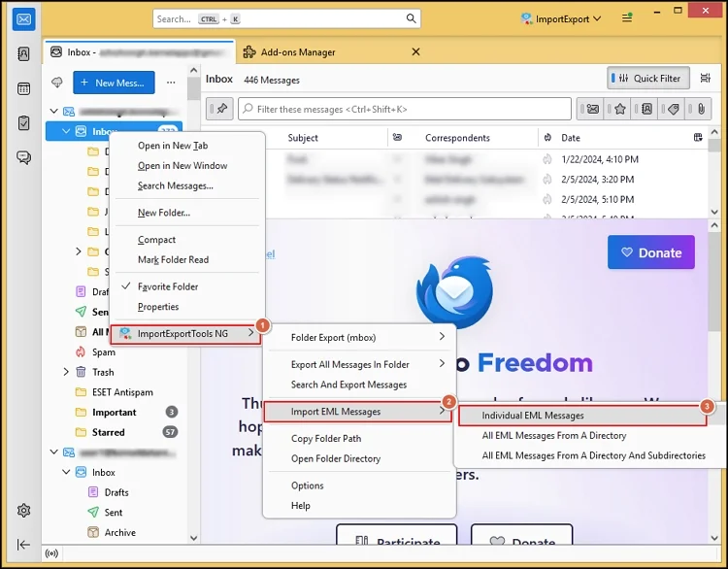The width and height of the screenshot is (728, 569).
Task: Choose Mark Folder Read
Action: coord(187,259)
